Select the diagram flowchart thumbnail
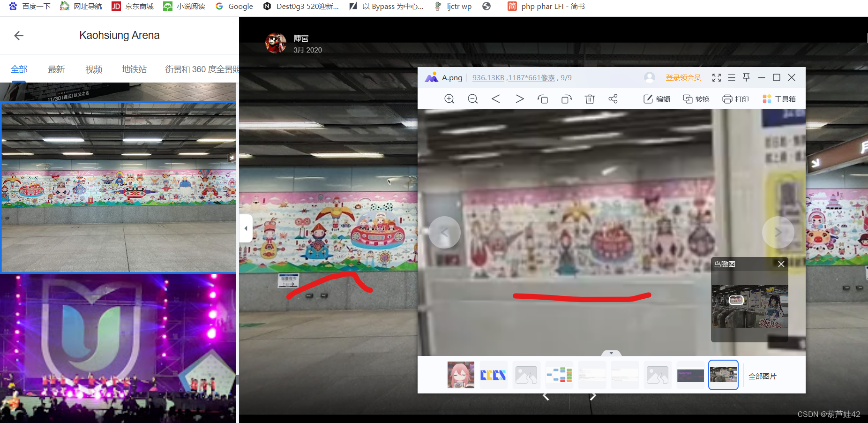868x423 pixels. coord(559,375)
